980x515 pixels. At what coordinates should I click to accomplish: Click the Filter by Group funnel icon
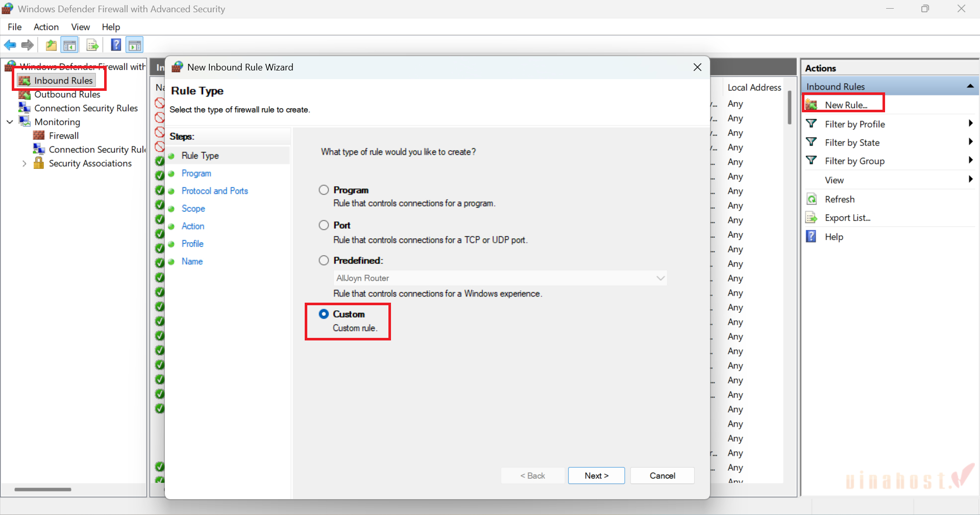coord(811,160)
